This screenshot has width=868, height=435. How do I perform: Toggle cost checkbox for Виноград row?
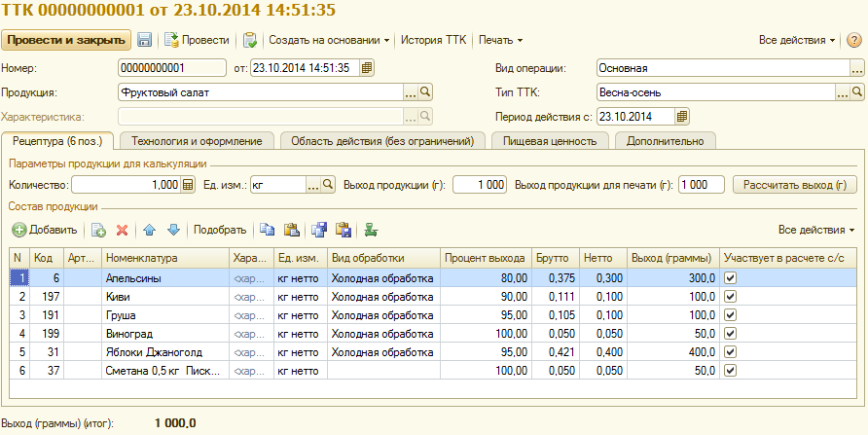click(x=731, y=334)
